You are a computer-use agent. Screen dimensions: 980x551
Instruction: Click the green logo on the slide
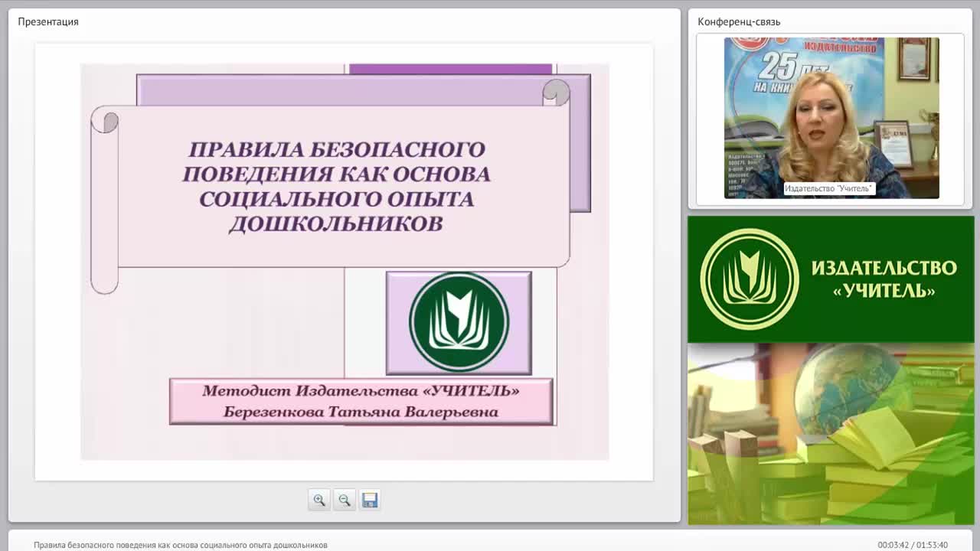(459, 322)
